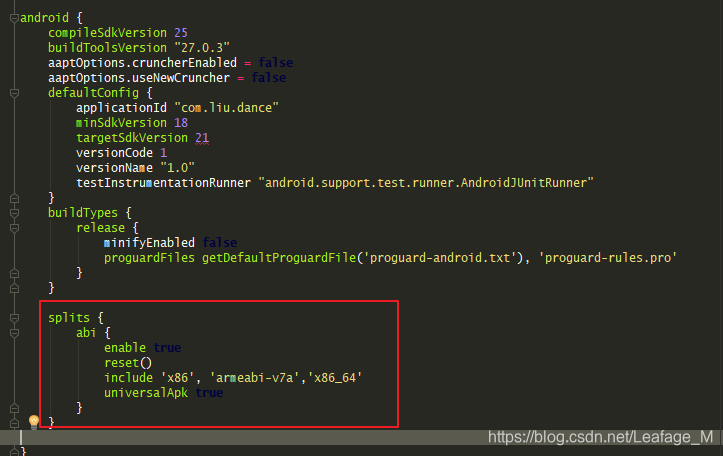
Task: Click getDefaultProguardFile method call
Action: click(x=279, y=258)
